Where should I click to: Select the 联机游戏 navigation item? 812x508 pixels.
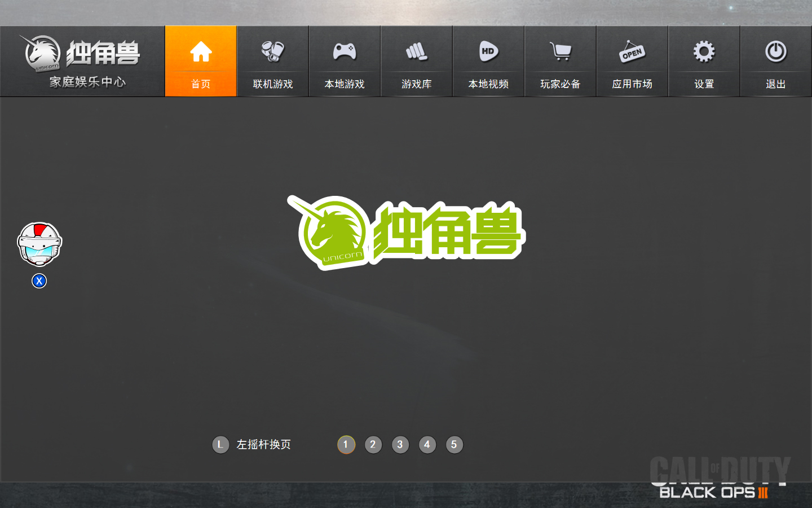pyautogui.click(x=272, y=84)
